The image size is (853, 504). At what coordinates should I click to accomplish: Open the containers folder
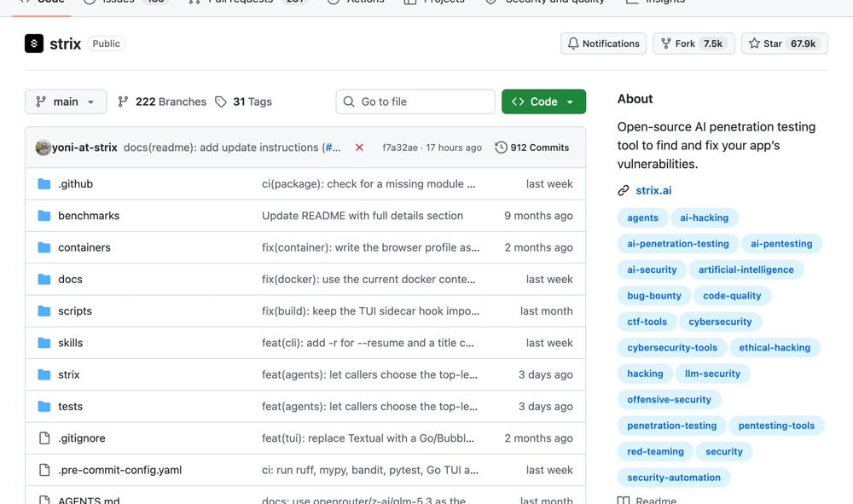[x=84, y=247]
